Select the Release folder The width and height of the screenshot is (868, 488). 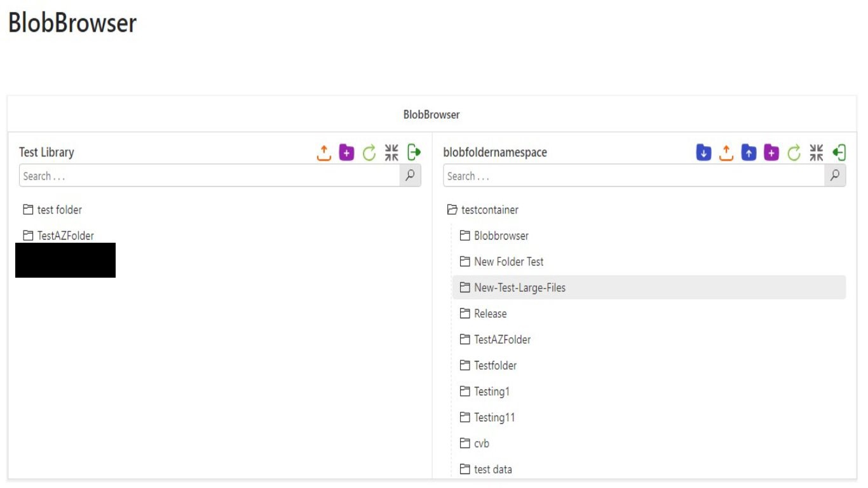(x=490, y=314)
